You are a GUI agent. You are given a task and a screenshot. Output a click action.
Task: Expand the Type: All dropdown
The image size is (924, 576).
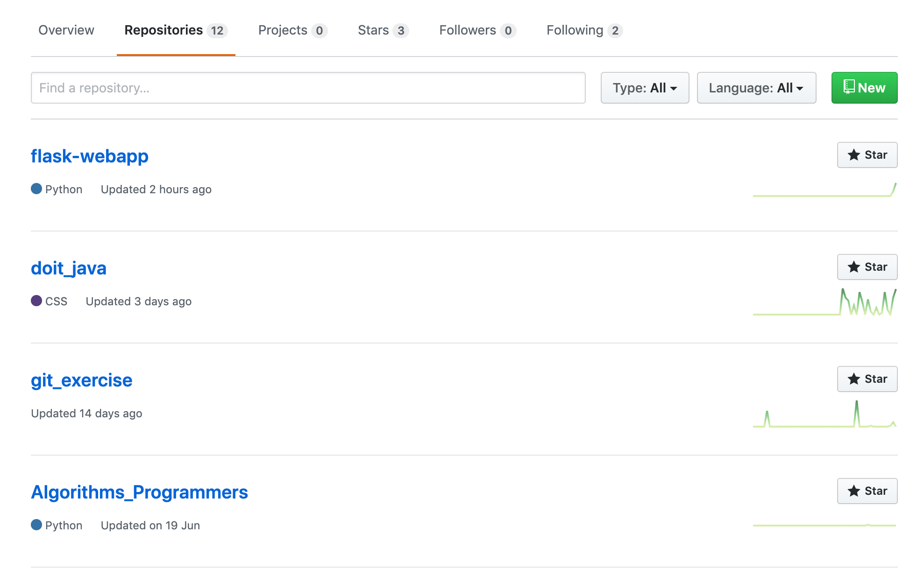644,88
